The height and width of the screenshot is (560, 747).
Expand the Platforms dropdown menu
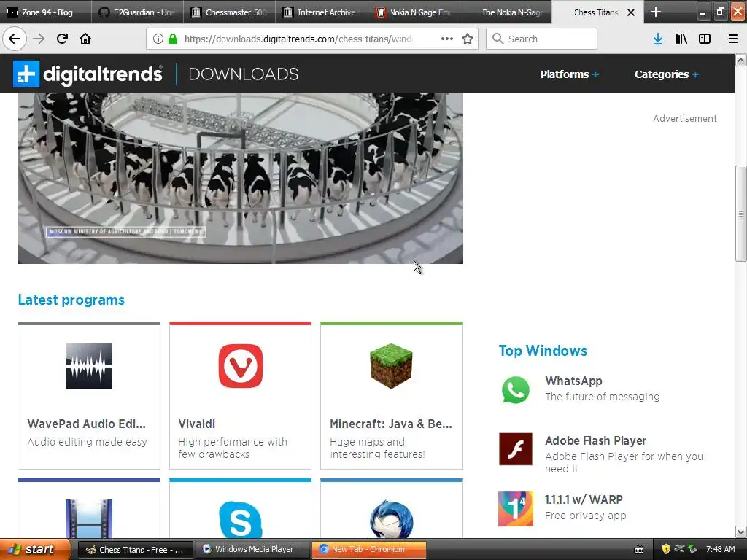[569, 74]
